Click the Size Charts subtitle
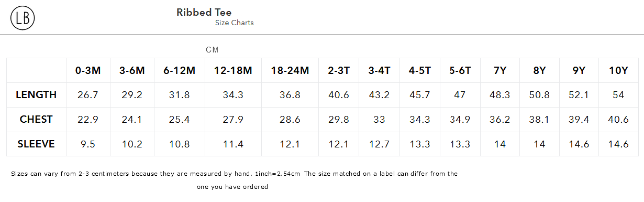Image resolution: width=644 pixels, height=202 pixels. [x=235, y=23]
